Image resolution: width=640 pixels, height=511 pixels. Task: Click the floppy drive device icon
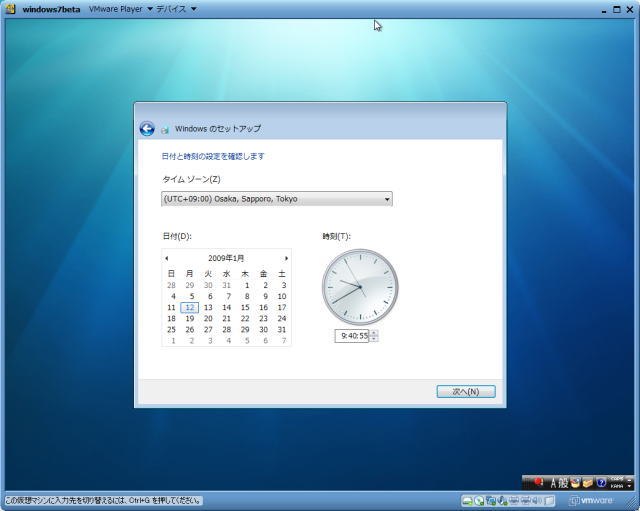click(549, 501)
